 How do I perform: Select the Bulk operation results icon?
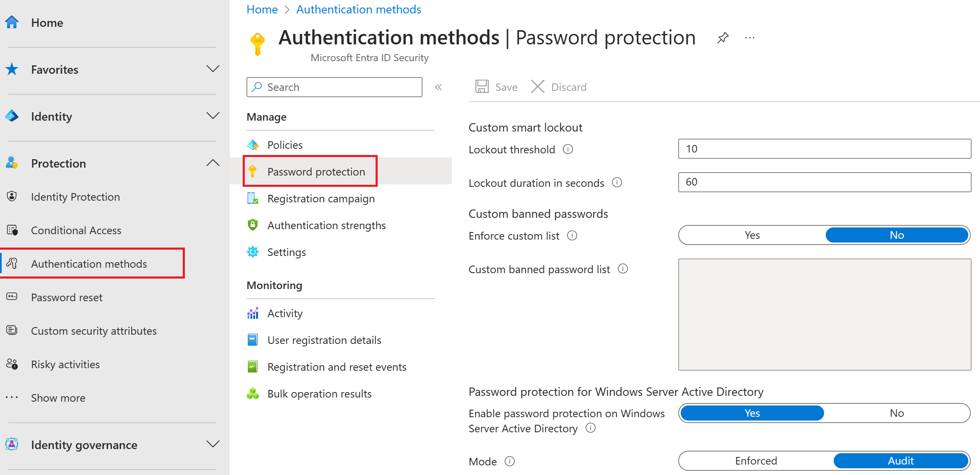[252, 393]
